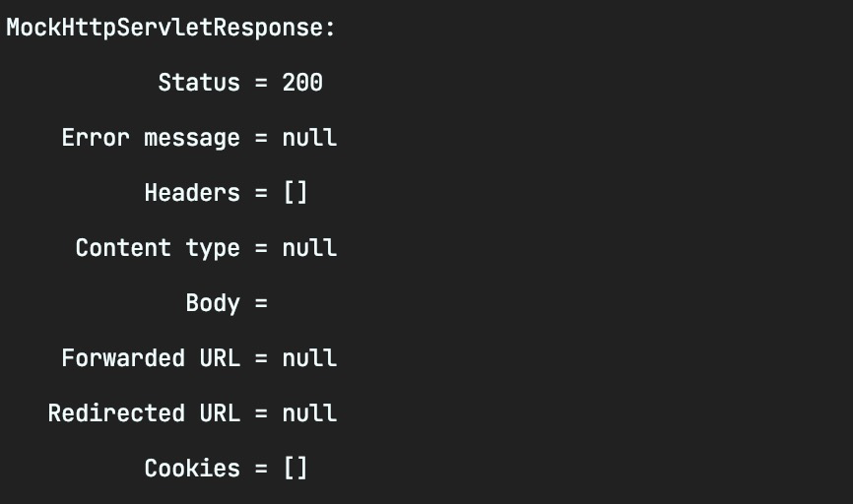Click the equals sign after Headers
Viewport: 853px width, 504px height.
pos(261,193)
